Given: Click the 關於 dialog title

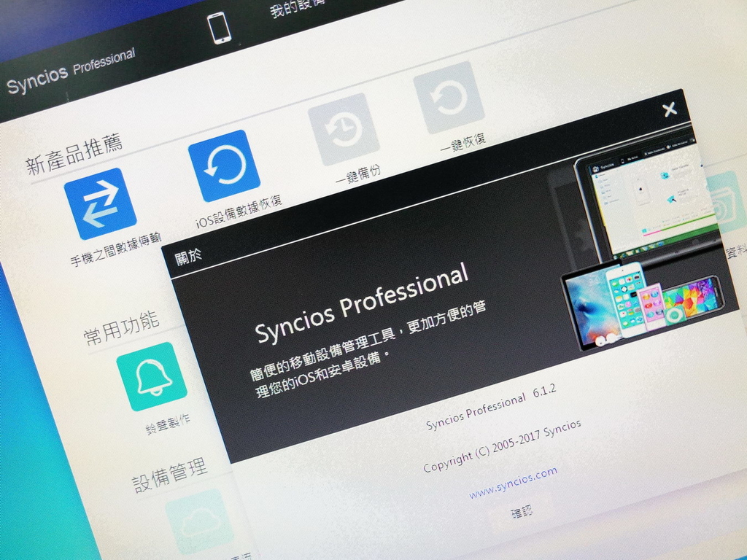Looking at the screenshot, I should (189, 256).
